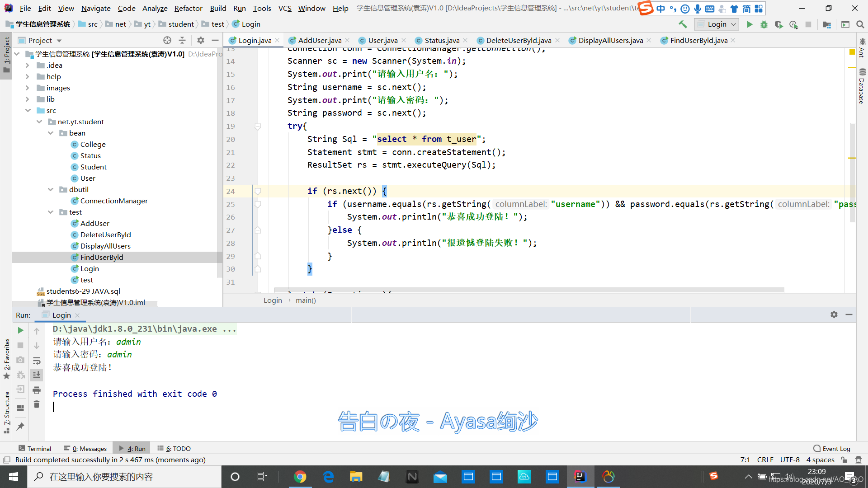Click stop icon in Run panel sidebar

(20, 345)
